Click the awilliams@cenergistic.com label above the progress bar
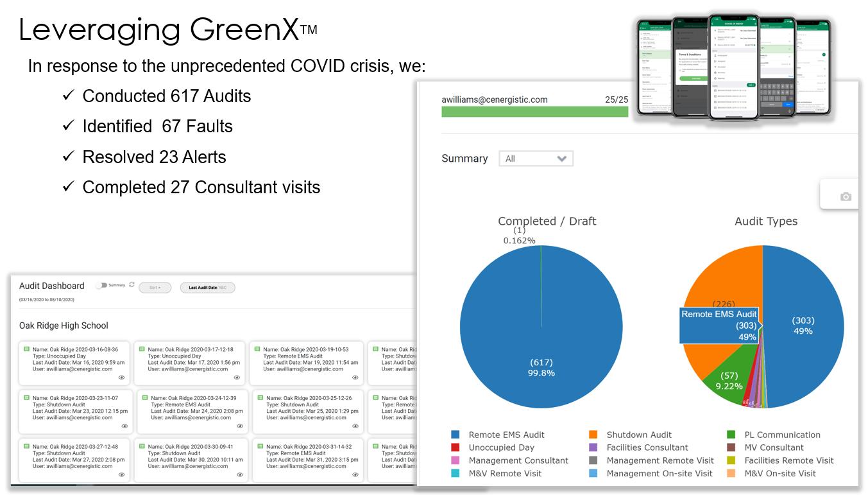 click(x=495, y=100)
